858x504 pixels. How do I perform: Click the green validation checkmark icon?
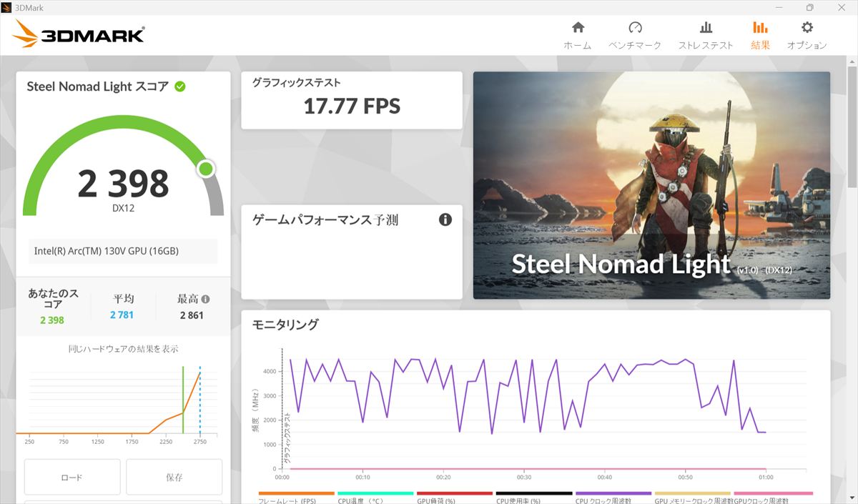pyautogui.click(x=180, y=87)
